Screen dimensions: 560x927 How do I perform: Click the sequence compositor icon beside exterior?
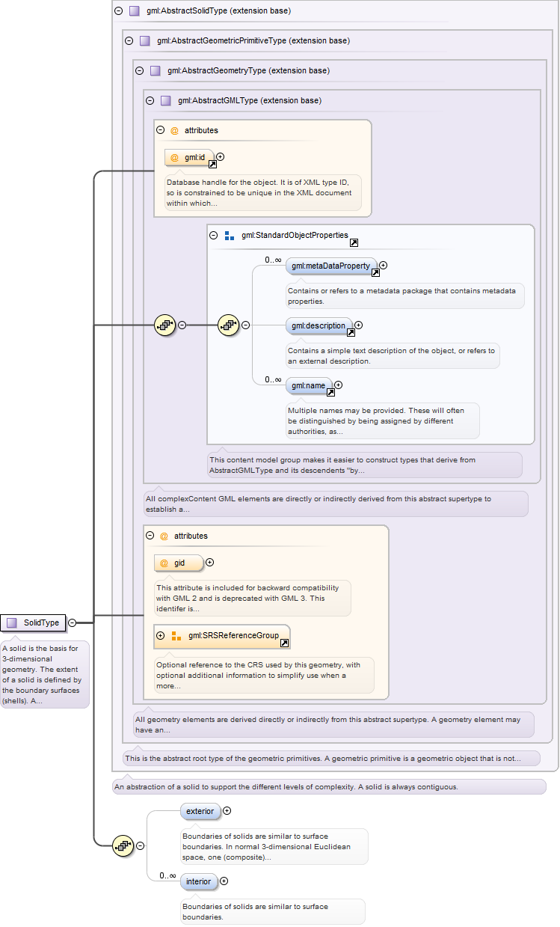(123, 845)
